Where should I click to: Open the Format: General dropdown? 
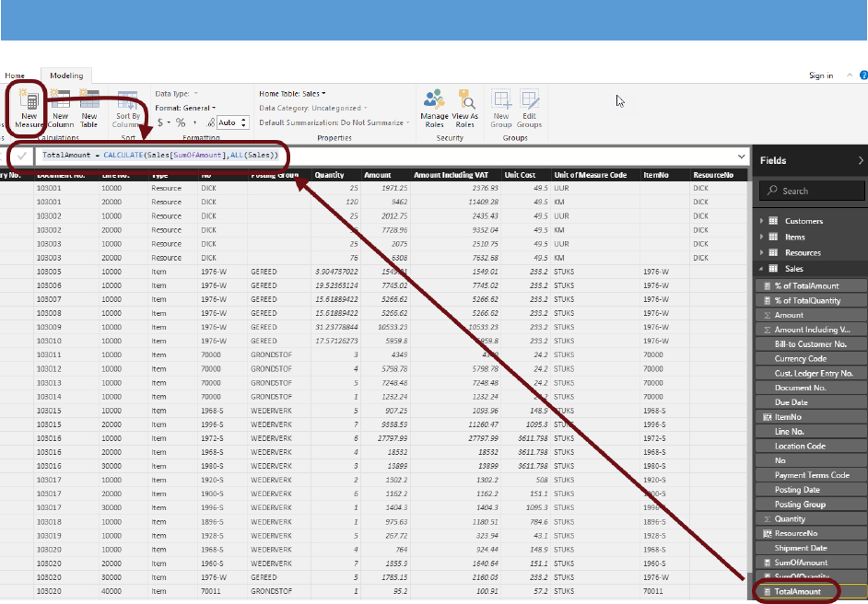[185, 108]
